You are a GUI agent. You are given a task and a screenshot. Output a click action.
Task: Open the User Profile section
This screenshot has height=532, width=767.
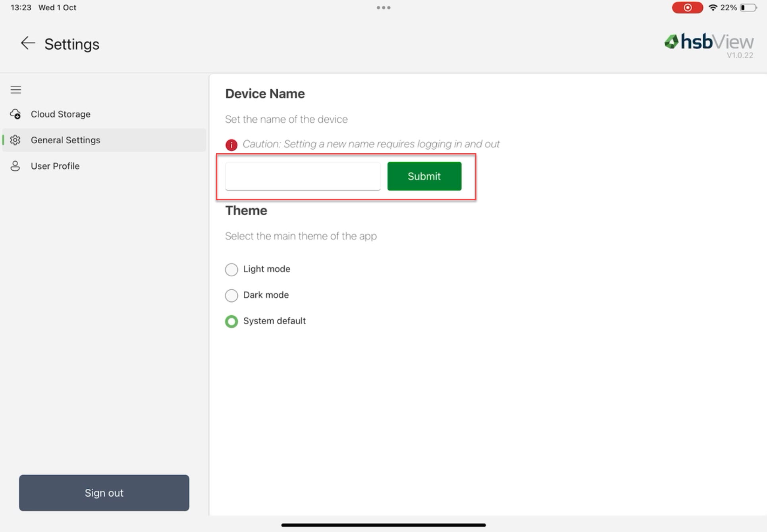55,166
